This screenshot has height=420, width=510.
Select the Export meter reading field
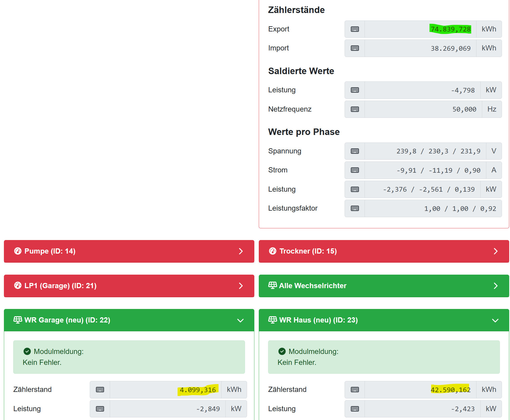tap(420, 29)
